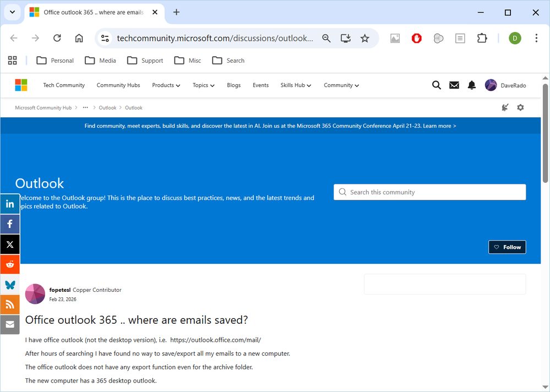Open site search magnifier icon
Screen dimensions: 550x392
(x=437, y=85)
